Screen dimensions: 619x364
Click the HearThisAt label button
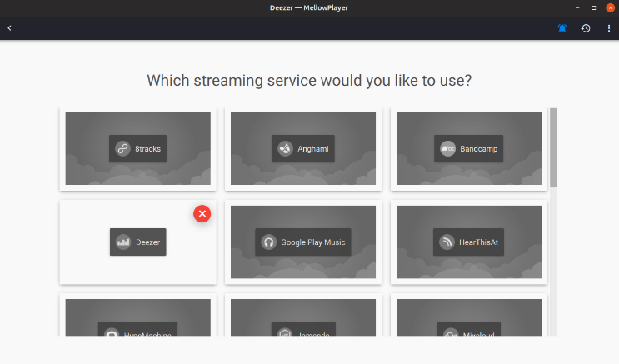[x=468, y=242]
